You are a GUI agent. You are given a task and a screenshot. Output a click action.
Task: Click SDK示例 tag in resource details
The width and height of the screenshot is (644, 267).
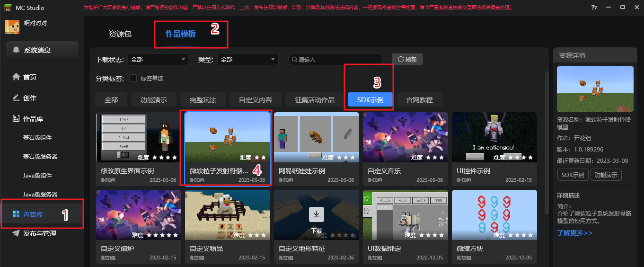pyautogui.click(x=573, y=175)
